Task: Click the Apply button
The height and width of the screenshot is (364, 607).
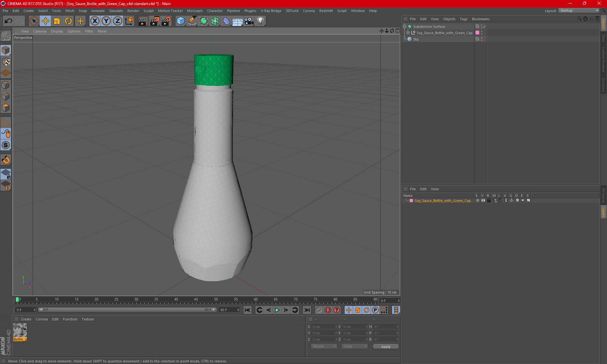Action: (386, 347)
